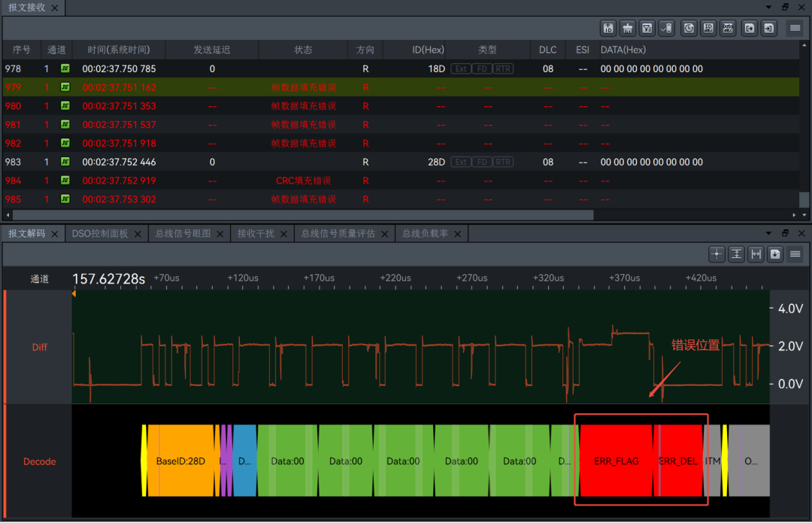Close the 总线信号质量评估 tab
This screenshot has width=812, height=523.
[385, 234]
